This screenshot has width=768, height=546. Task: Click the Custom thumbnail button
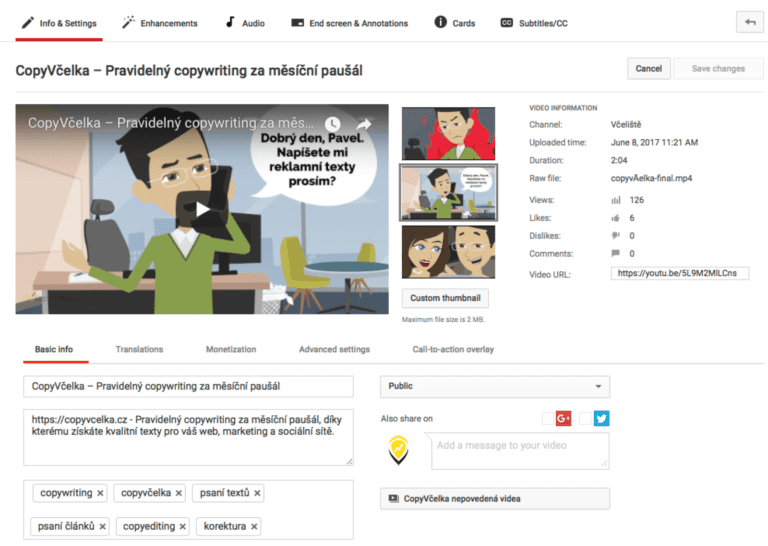(445, 298)
